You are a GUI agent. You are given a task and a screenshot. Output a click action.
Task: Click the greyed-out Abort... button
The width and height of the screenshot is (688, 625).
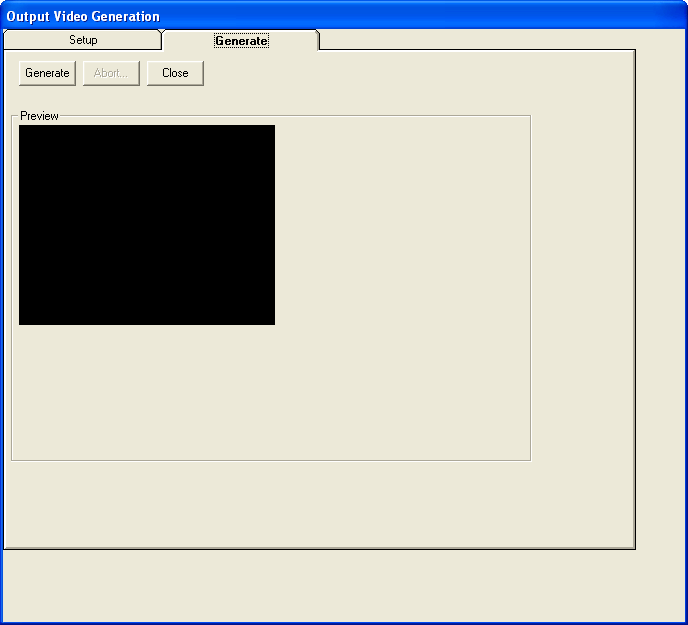tap(111, 73)
